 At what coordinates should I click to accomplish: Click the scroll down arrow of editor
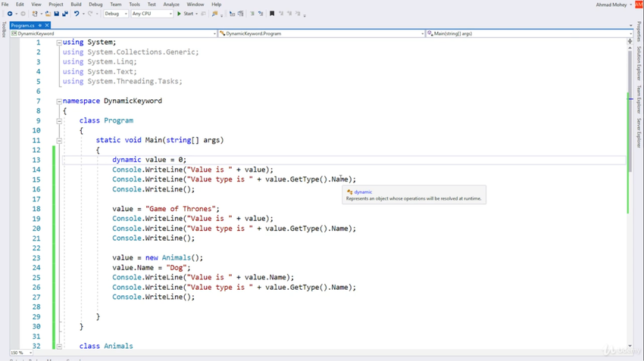[x=630, y=346]
